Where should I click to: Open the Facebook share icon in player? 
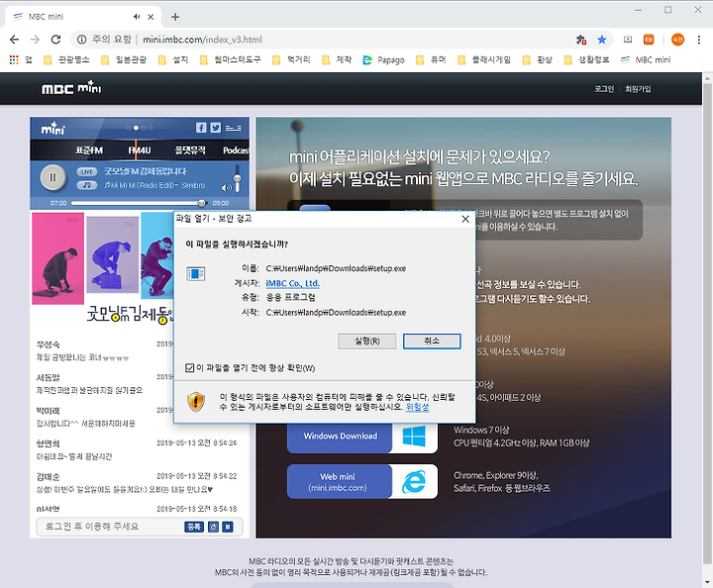point(201,128)
